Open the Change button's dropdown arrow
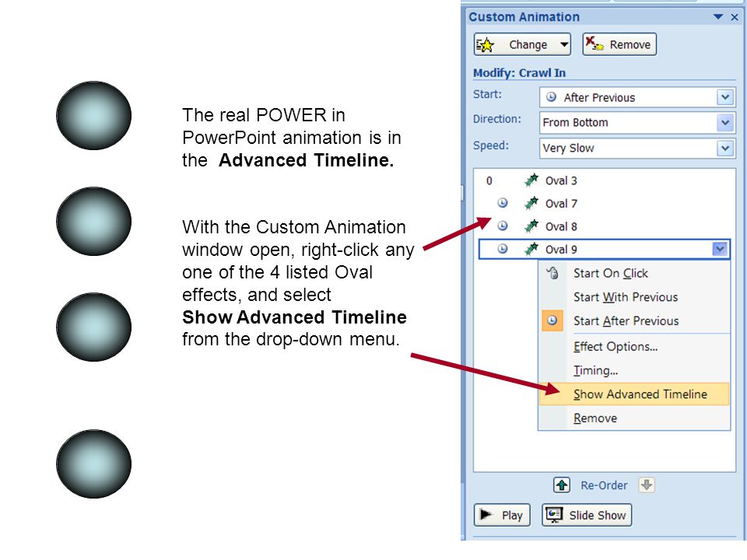The width and height of the screenshot is (747, 560). 564,45
